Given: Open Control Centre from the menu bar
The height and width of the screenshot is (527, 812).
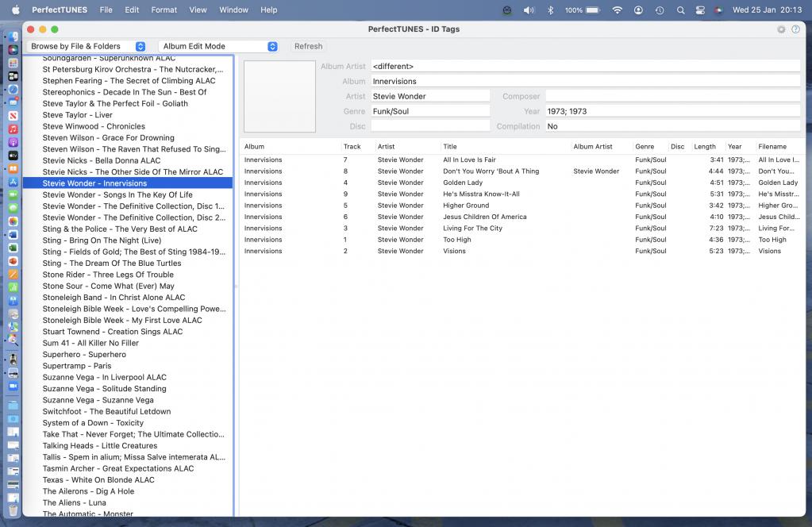Looking at the screenshot, I should tap(699, 10).
